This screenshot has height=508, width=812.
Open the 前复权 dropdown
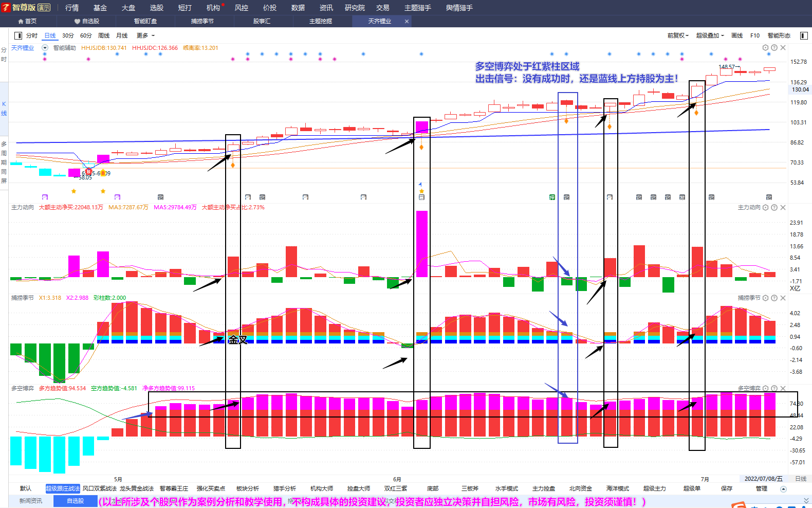678,35
